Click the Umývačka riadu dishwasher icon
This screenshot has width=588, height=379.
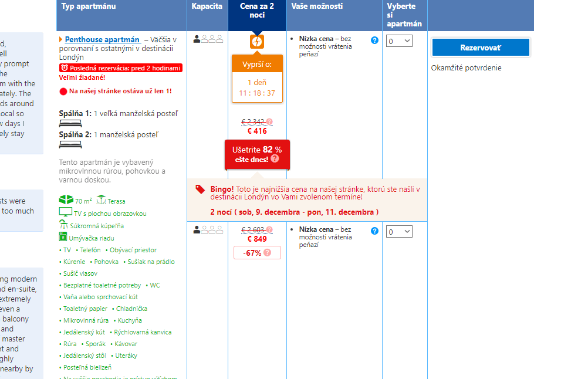(x=63, y=237)
